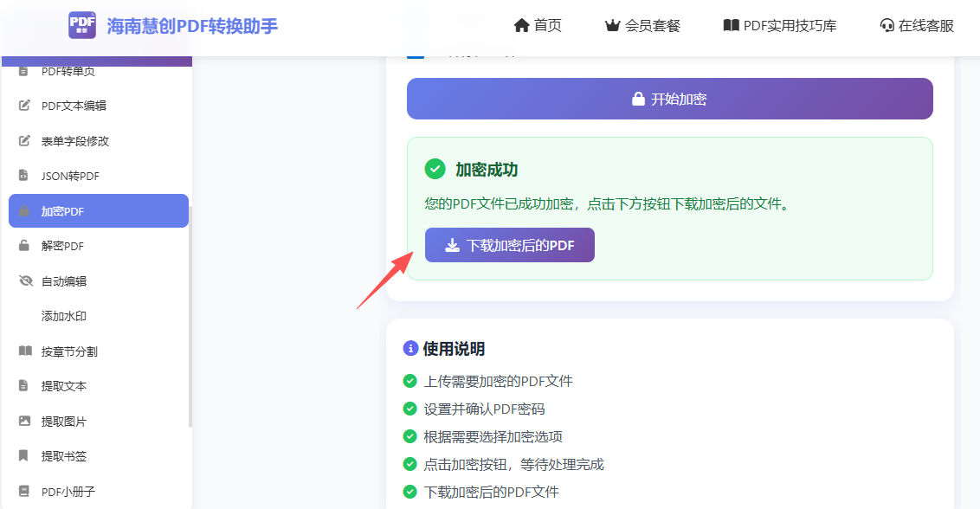Open 在线客服 navigation item
The height and width of the screenshot is (509, 980).
click(x=917, y=26)
